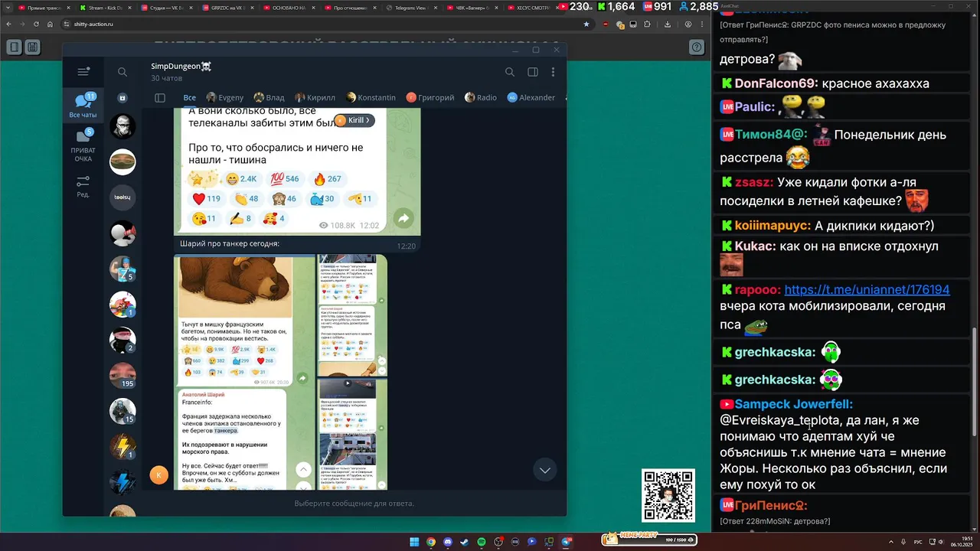Click the QR code on the stream overlay
Screen dimensions: 980x551
(668, 496)
